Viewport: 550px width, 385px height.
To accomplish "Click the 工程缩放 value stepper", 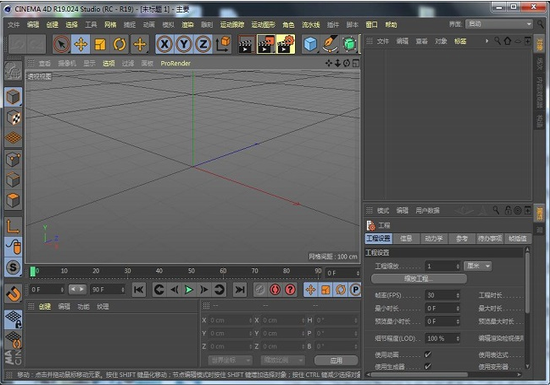I will coord(458,266).
